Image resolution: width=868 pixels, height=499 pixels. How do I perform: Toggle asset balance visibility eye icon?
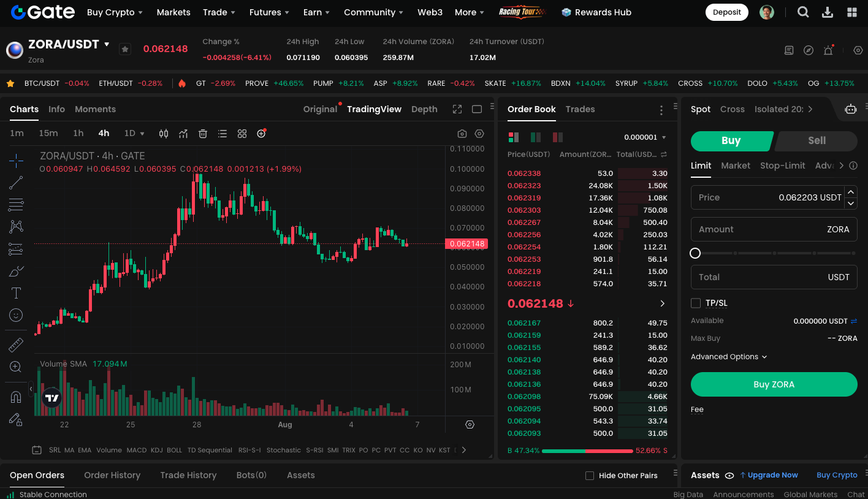(x=729, y=475)
